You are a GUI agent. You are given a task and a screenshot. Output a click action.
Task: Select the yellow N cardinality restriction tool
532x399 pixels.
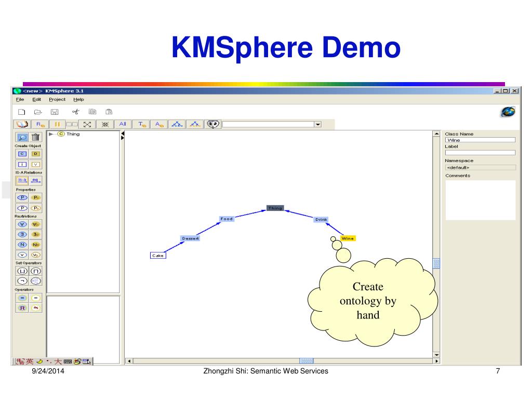coord(36,245)
